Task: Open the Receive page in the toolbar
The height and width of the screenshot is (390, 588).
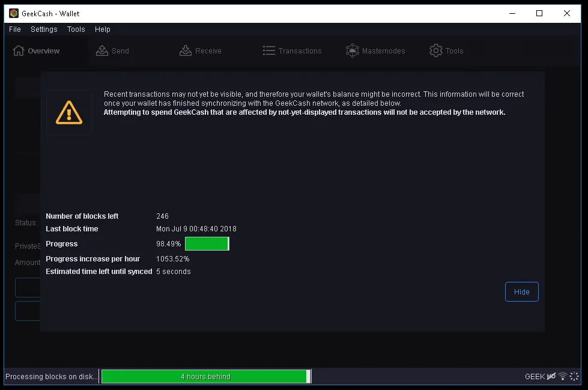Action: (200, 50)
